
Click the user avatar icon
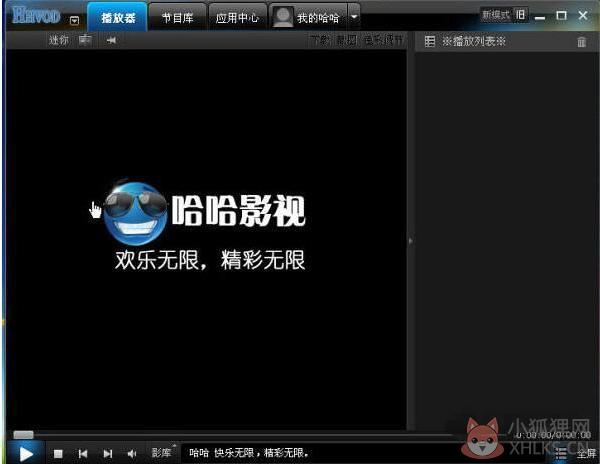(283, 18)
